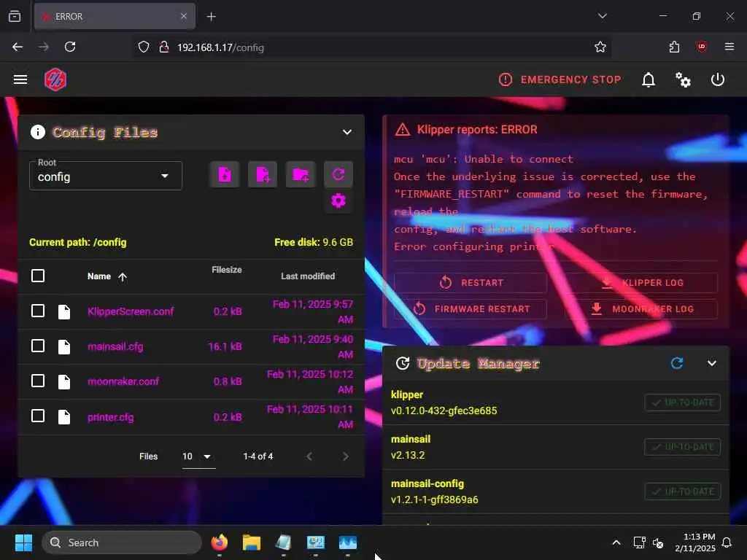Download the MOONRAKER LOG
Screen dimensions: 747x560
pos(641,309)
